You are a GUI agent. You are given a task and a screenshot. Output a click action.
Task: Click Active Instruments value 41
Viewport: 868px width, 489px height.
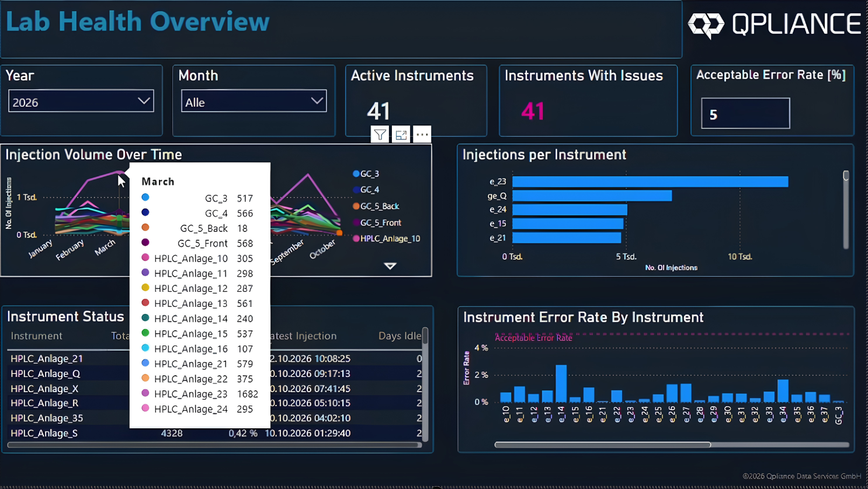[x=379, y=111]
